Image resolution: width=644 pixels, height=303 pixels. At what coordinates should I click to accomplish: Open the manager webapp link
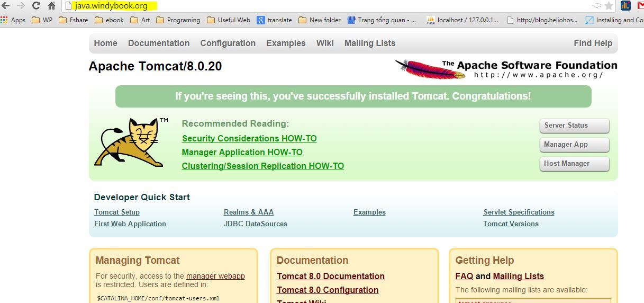coord(215,276)
